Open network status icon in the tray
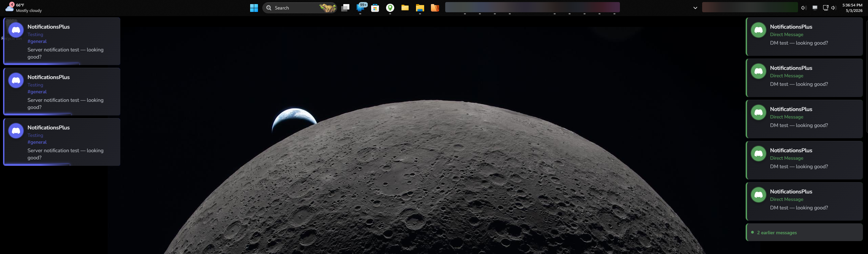Viewport: 868px width, 254px height. tap(826, 8)
